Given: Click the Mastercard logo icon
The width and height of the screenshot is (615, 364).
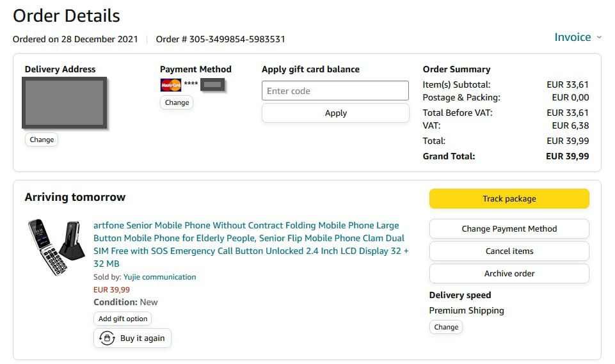Looking at the screenshot, I should tap(171, 84).
